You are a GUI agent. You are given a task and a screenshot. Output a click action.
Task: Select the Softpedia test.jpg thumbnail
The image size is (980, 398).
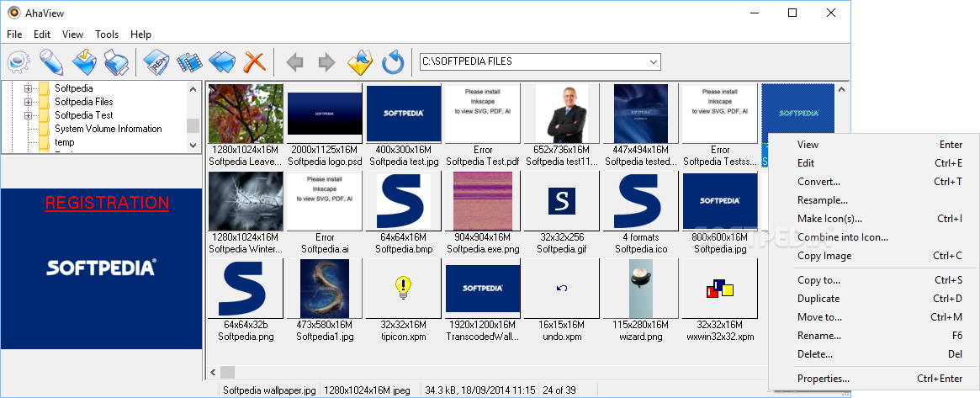404,114
